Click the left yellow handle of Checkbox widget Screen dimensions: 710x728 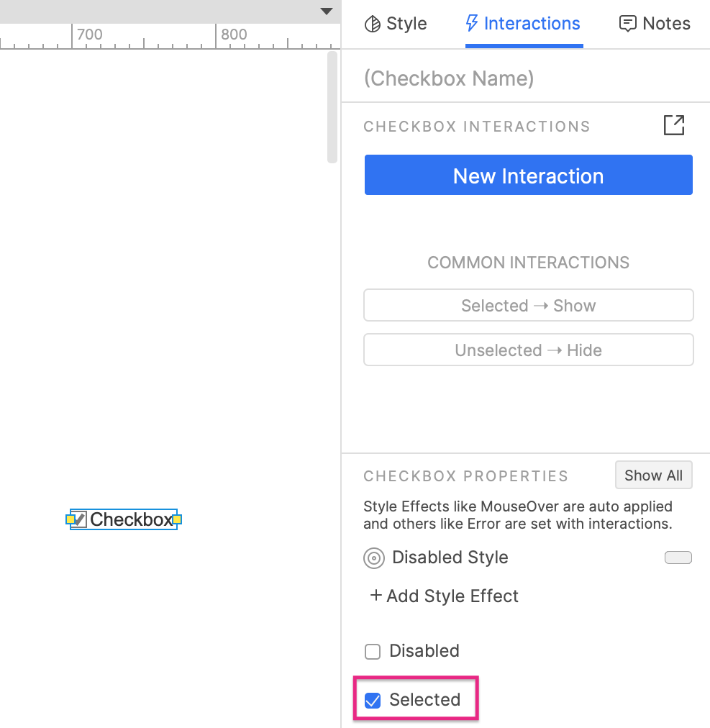point(70,519)
